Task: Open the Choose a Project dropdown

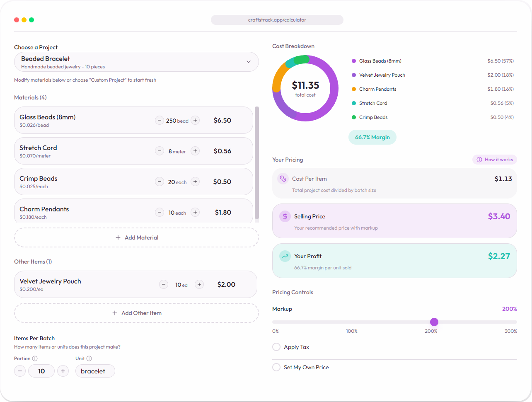Action: point(136,62)
